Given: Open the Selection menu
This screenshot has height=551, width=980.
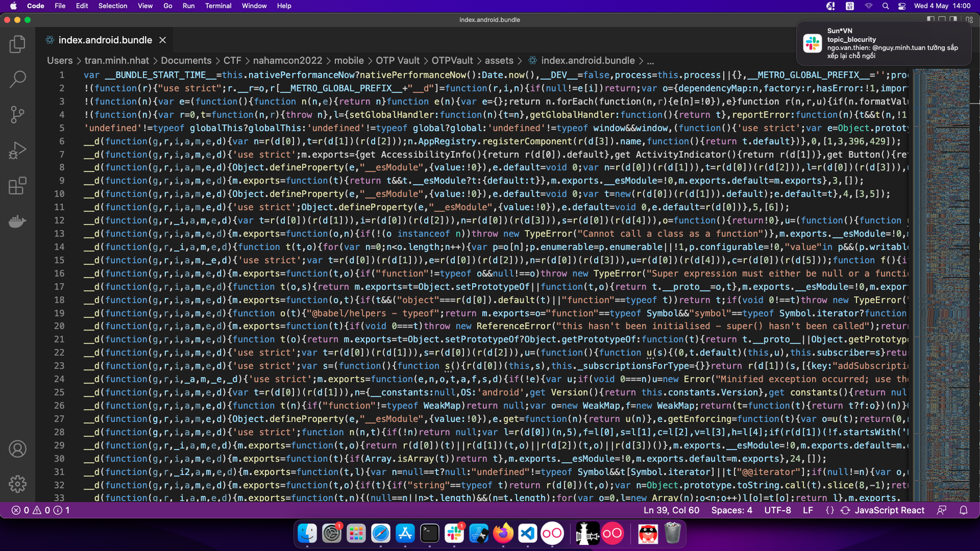Looking at the screenshot, I should (x=112, y=6).
